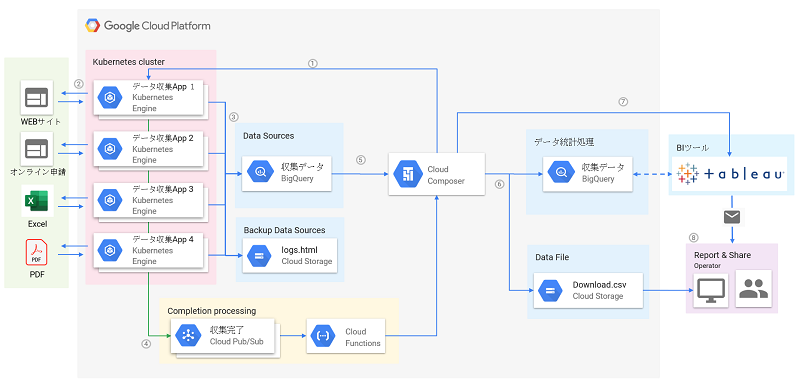Viewport: 800px width, 389px height.
Task: Select the logs.html Cloud Storage icon
Action: (260, 256)
